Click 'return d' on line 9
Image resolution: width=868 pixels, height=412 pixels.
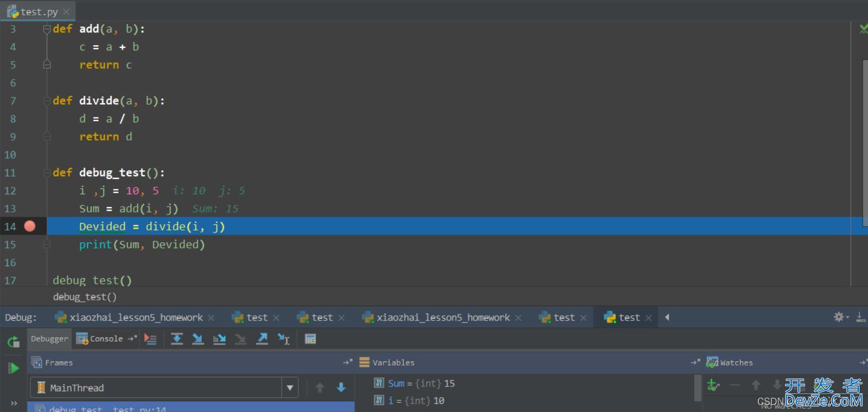(105, 136)
